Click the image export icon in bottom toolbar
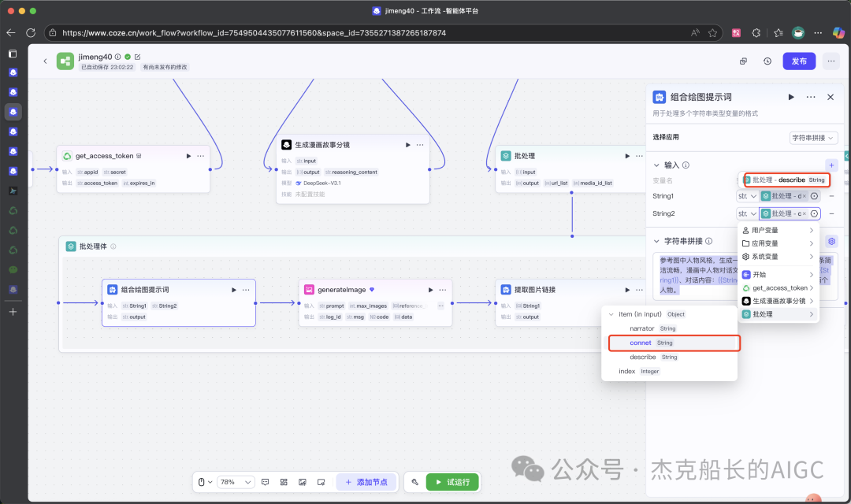Image resolution: width=851 pixels, height=504 pixels. click(x=303, y=482)
